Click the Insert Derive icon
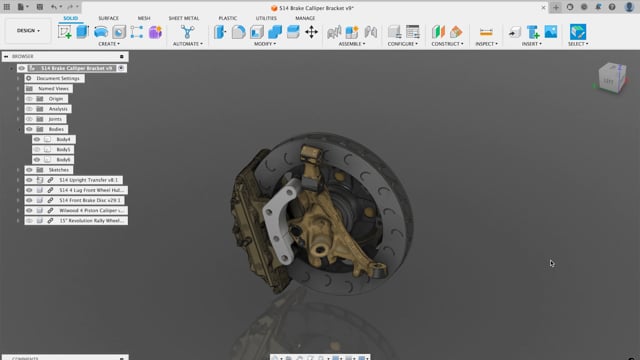Screen dimensions: 640x360 (515, 32)
